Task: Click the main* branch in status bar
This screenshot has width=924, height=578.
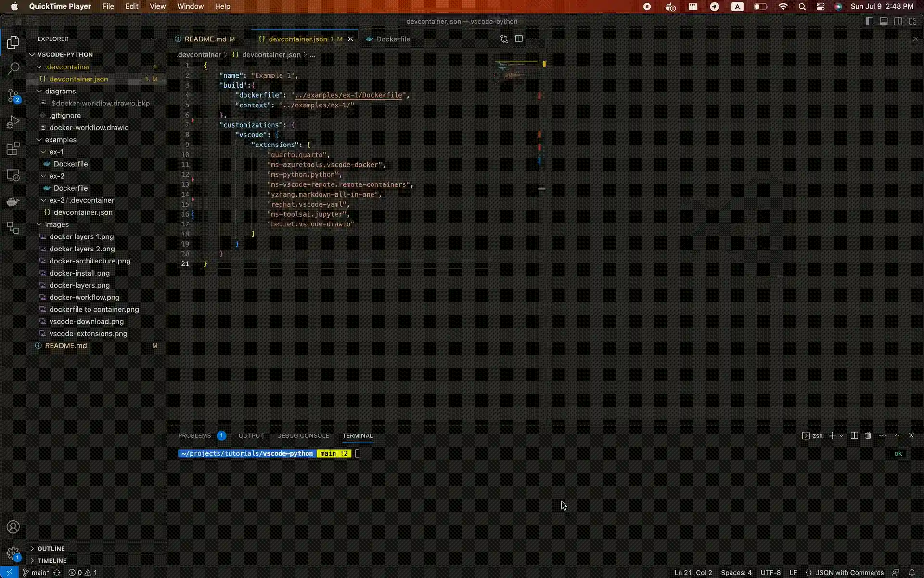Action: [39, 573]
